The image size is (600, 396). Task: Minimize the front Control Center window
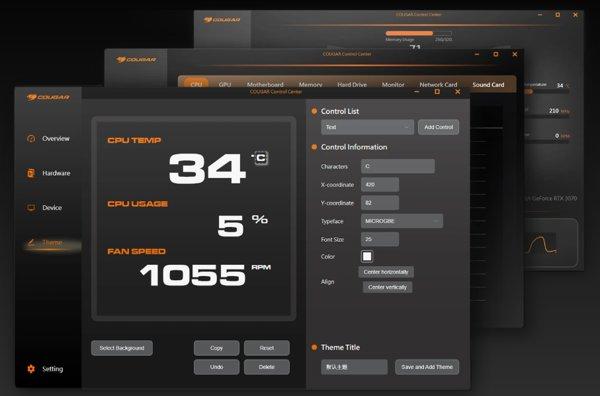click(x=417, y=92)
